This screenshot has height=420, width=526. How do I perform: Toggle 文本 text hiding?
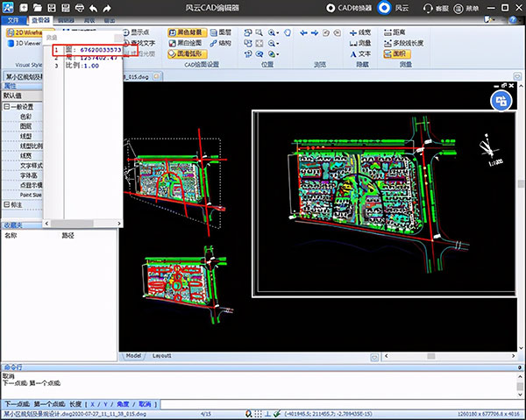pyautogui.click(x=360, y=54)
